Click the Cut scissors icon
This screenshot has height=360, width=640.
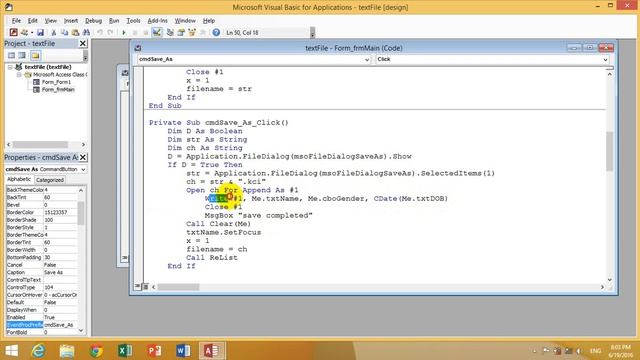click(53, 32)
